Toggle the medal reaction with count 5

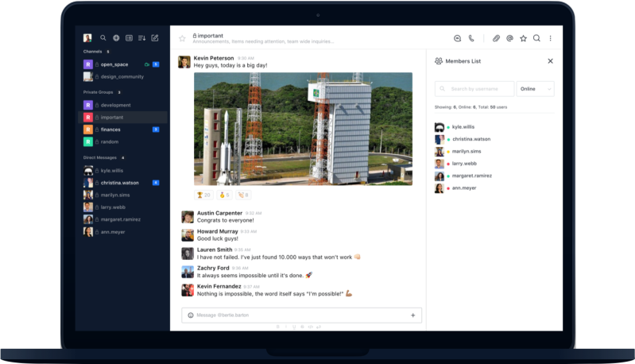click(x=223, y=195)
